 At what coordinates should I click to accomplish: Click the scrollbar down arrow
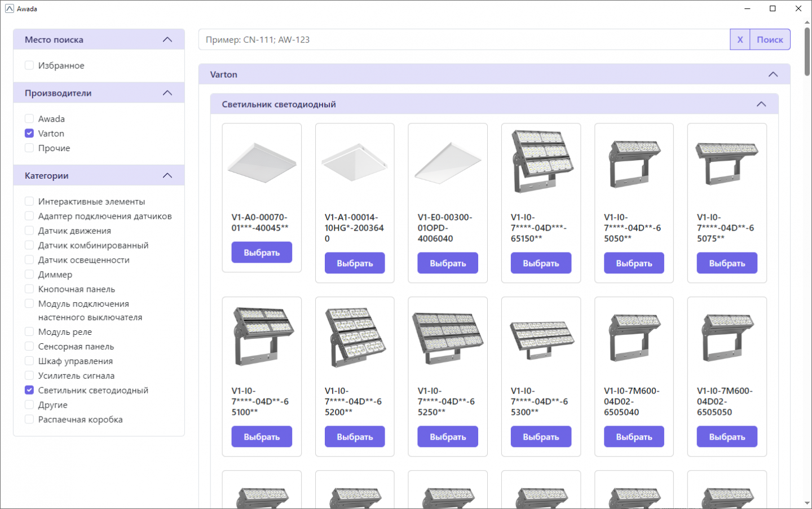807,503
